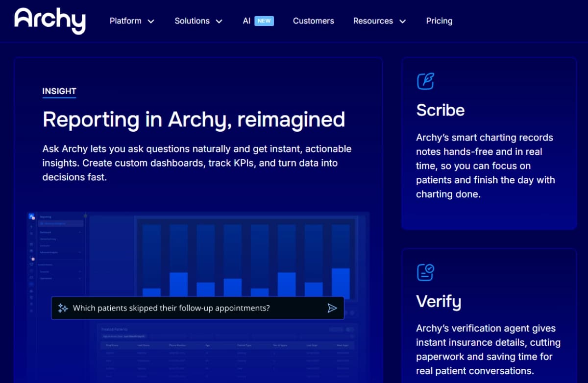Click the send arrow in the question bar
Viewport: 588px width, 383px height.
pos(332,308)
